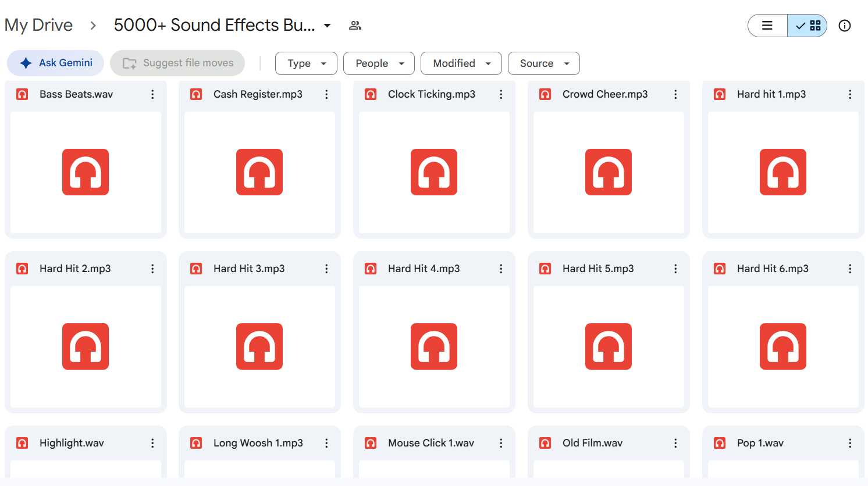Open more actions for Hard Hit 3.mp3
The height and width of the screenshot is (486, 868).
point(326,269)
